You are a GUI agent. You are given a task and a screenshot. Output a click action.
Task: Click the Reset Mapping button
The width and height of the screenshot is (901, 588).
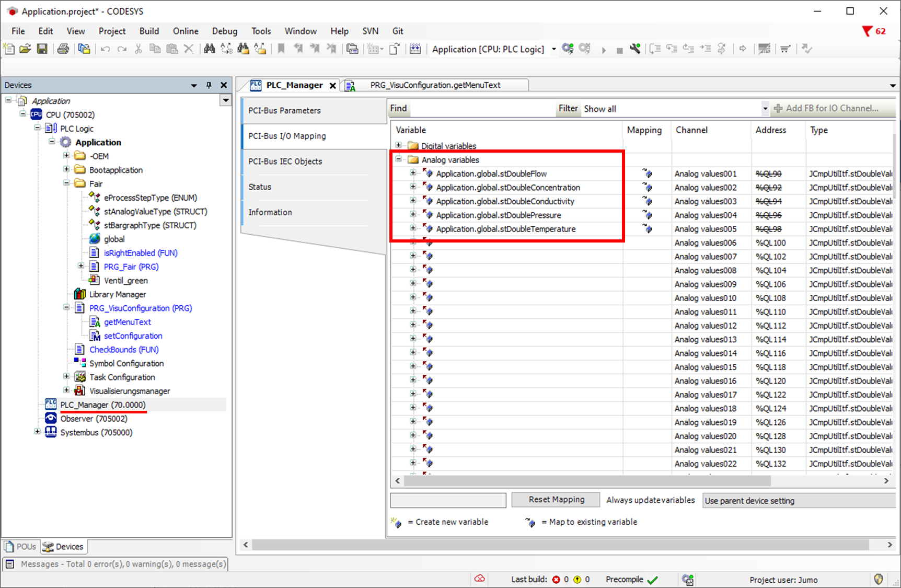(x=556, y=500)
